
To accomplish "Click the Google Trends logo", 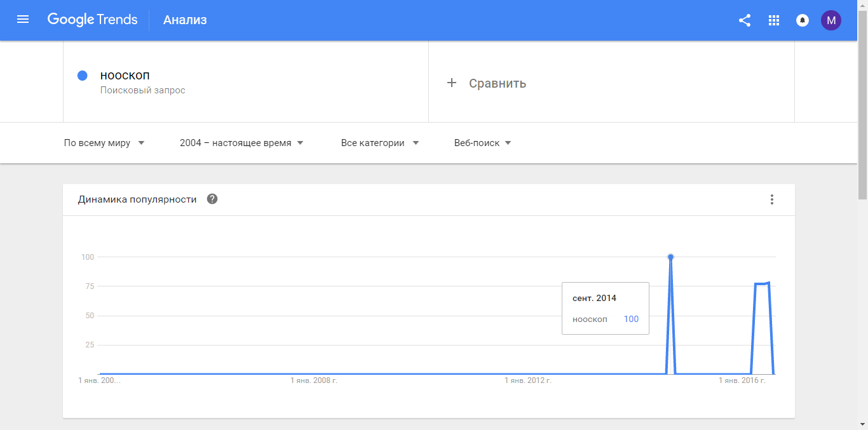I will click(92, 20).
